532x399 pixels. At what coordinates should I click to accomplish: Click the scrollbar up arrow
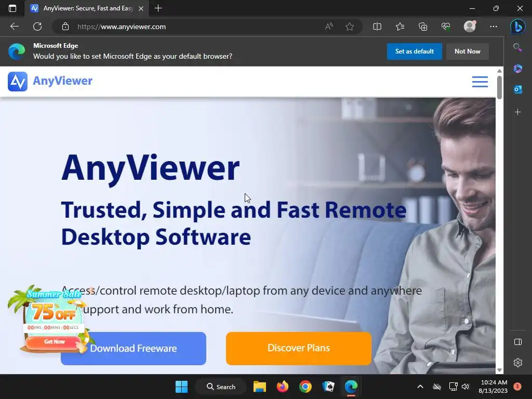(x=499, y=71)
